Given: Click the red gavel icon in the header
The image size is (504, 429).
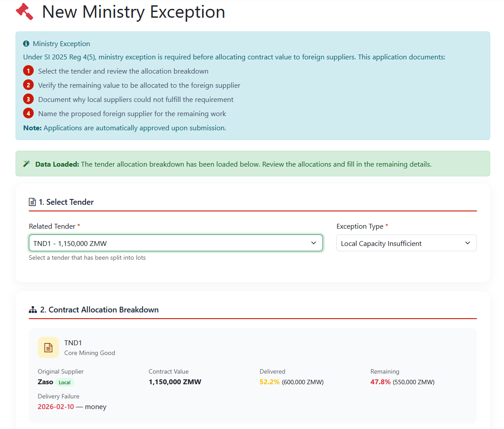Looking at the screenshot, I should [25, 11].
